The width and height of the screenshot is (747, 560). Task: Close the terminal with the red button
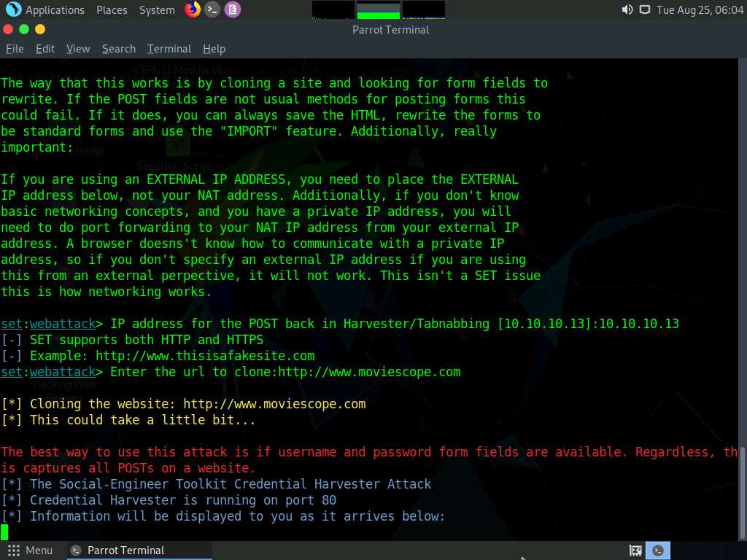pyautogui.click(x=8, y=29)
